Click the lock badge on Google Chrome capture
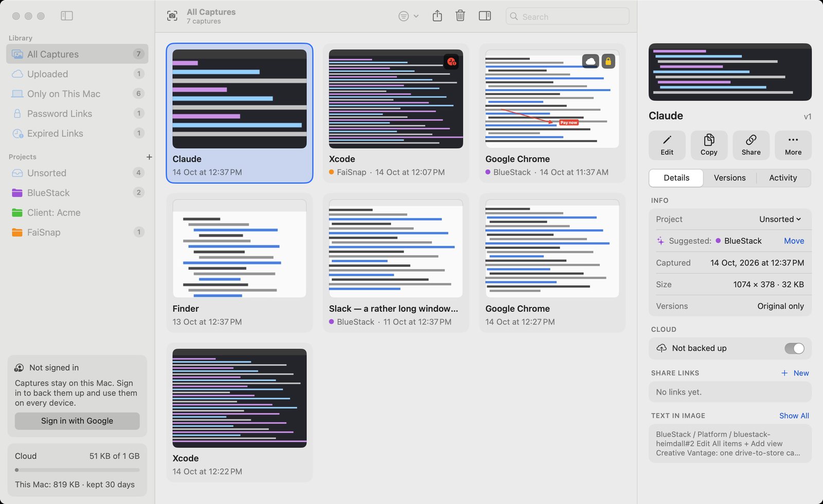The image size is (823, 504). coord(608,62)
